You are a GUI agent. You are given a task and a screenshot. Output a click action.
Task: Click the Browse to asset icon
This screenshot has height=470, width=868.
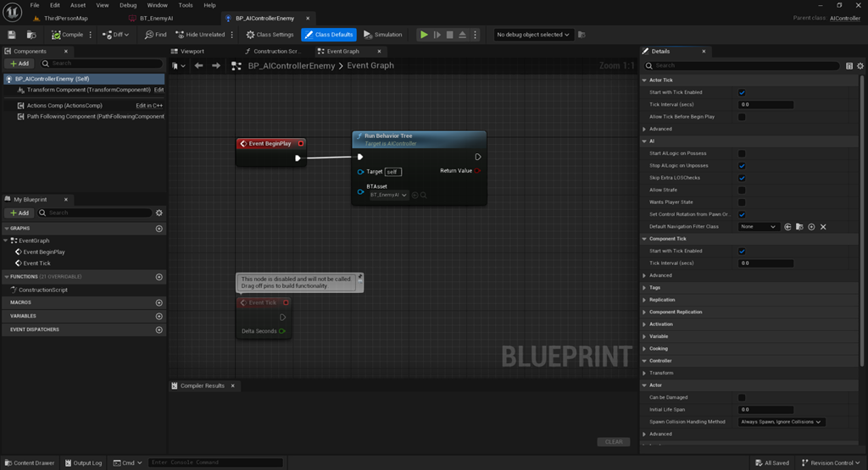31,35
